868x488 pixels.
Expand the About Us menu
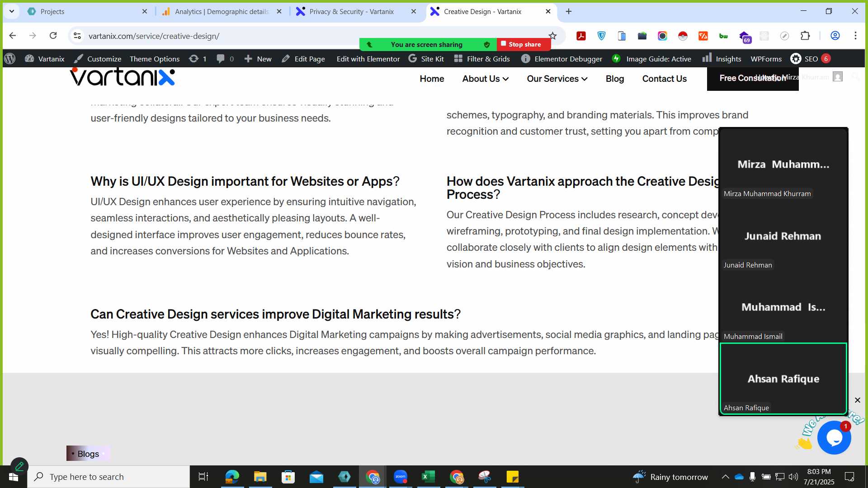485,79
